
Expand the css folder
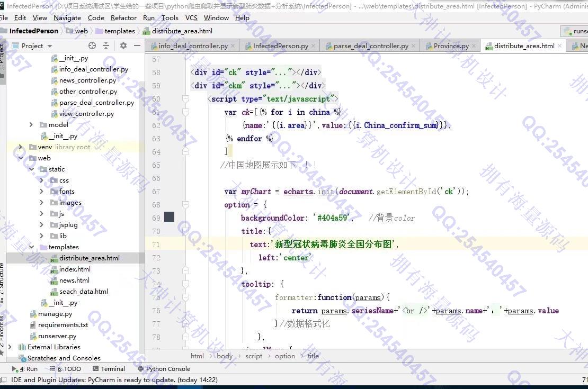coord(42,180)
